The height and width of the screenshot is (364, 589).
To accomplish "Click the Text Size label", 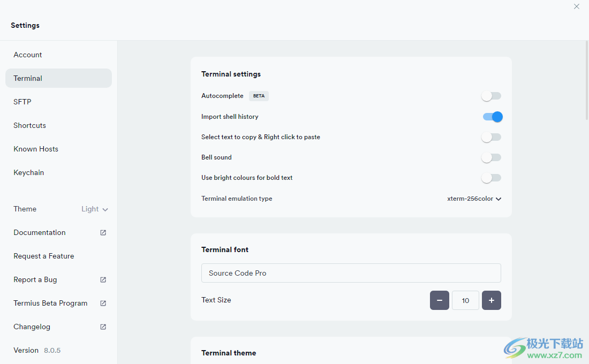I will pos(216,300).
